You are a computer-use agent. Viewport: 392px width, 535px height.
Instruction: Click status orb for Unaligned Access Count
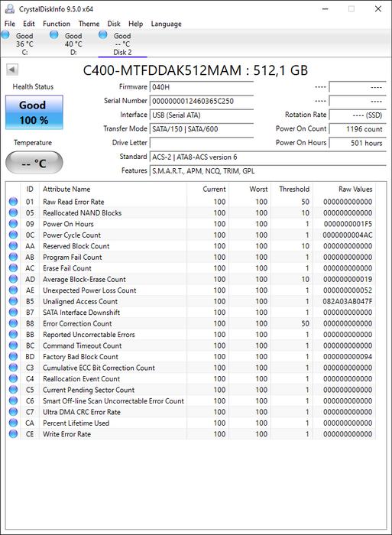click(x=13, y=301)
